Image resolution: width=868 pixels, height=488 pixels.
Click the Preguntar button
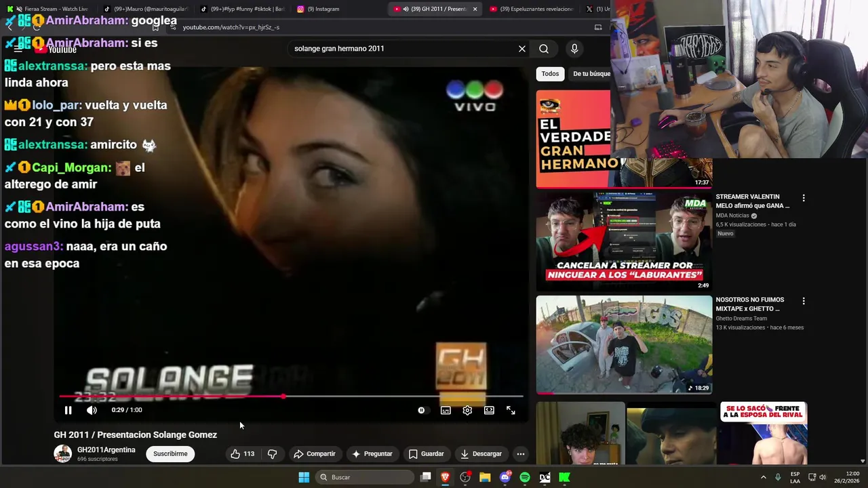coord(372,454)
